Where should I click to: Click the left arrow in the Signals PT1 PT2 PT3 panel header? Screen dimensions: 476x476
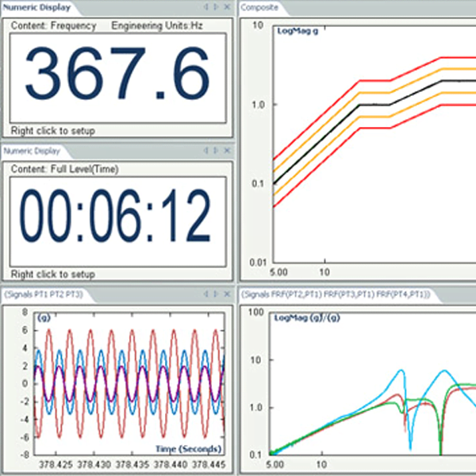[x=206, y=294]
